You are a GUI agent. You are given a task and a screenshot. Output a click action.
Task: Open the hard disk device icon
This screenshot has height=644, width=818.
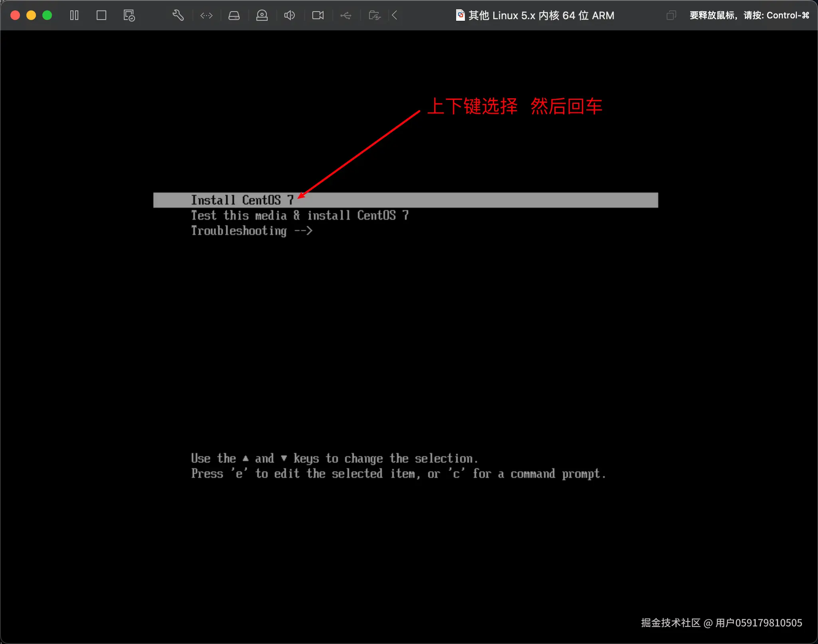tap(234, 16)
